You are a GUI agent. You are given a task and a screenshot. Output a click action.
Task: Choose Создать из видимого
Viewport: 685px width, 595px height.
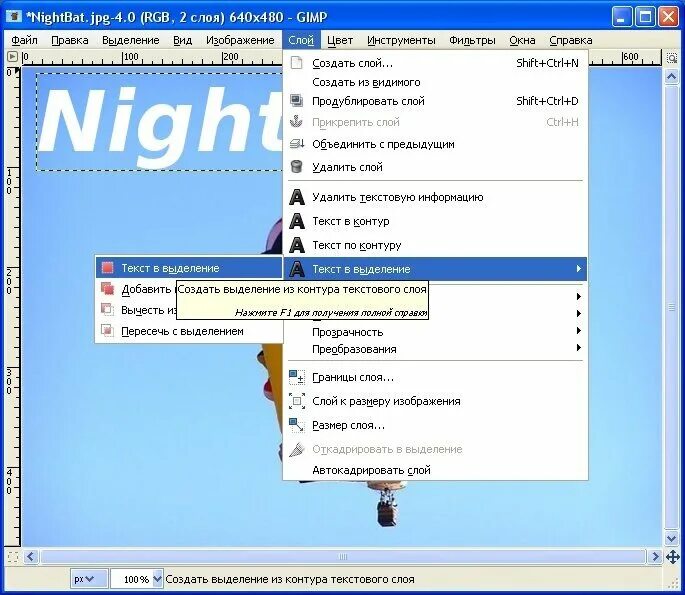click(x=436, y=82)
